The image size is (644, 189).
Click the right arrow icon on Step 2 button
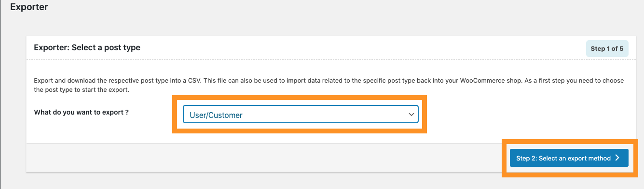[617, 158]
